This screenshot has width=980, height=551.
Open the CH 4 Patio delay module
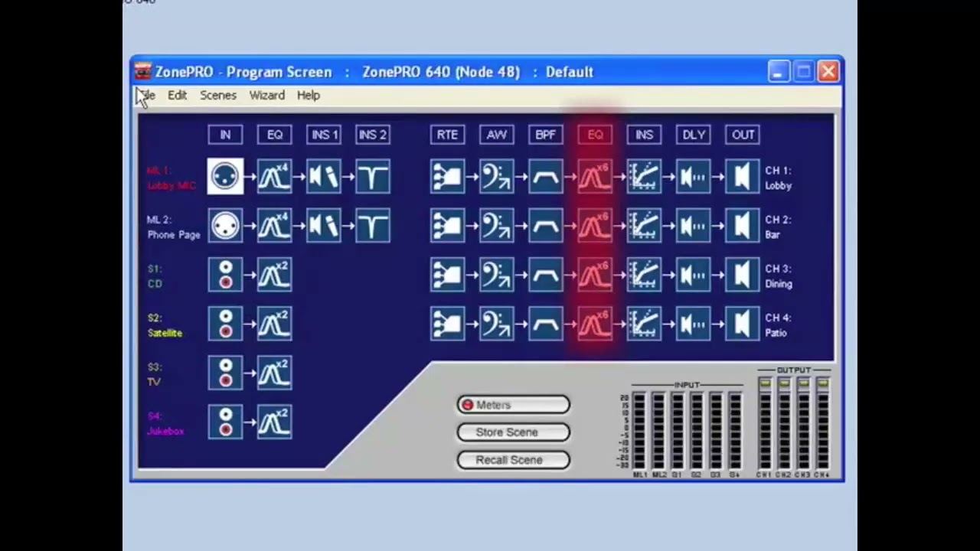(693, 324)
